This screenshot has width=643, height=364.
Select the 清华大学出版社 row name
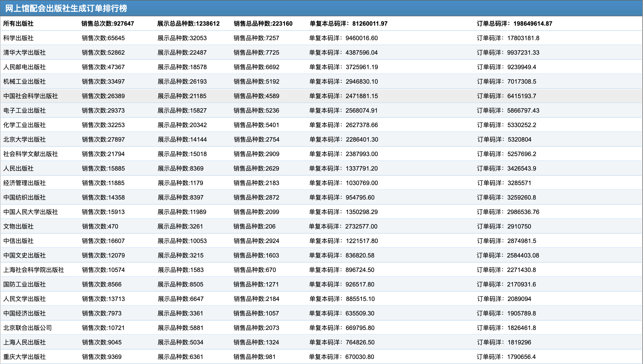pos(24,53)
